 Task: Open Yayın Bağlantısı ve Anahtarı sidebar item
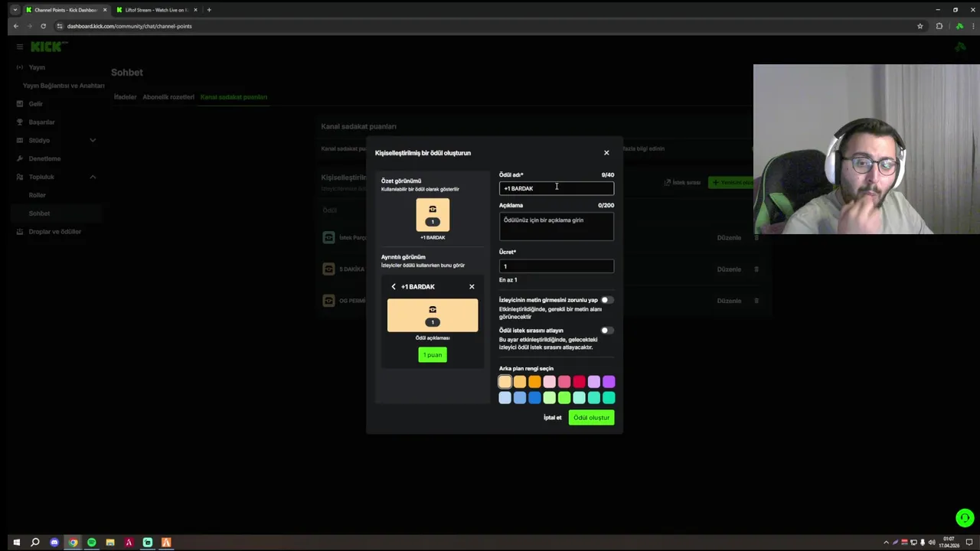64,86
